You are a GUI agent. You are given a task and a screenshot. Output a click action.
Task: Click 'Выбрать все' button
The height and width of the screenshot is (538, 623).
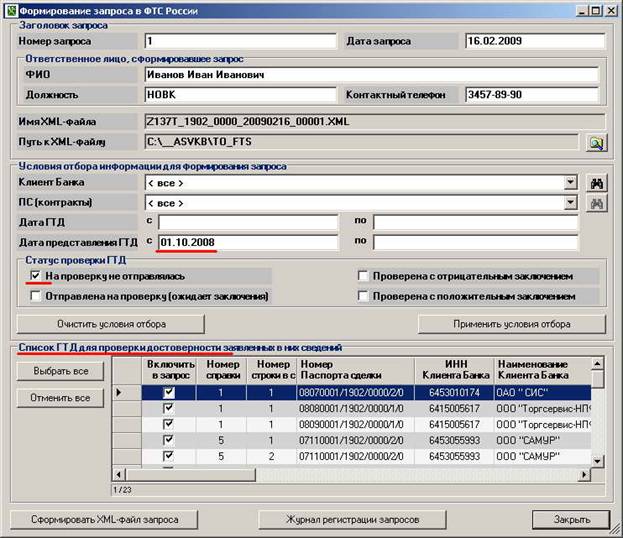click(59, 371)
